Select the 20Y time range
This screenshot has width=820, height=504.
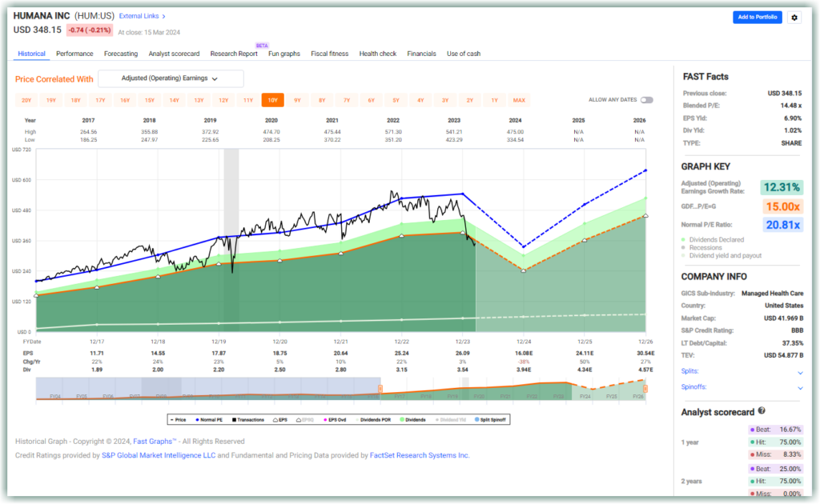click(26, 100)
